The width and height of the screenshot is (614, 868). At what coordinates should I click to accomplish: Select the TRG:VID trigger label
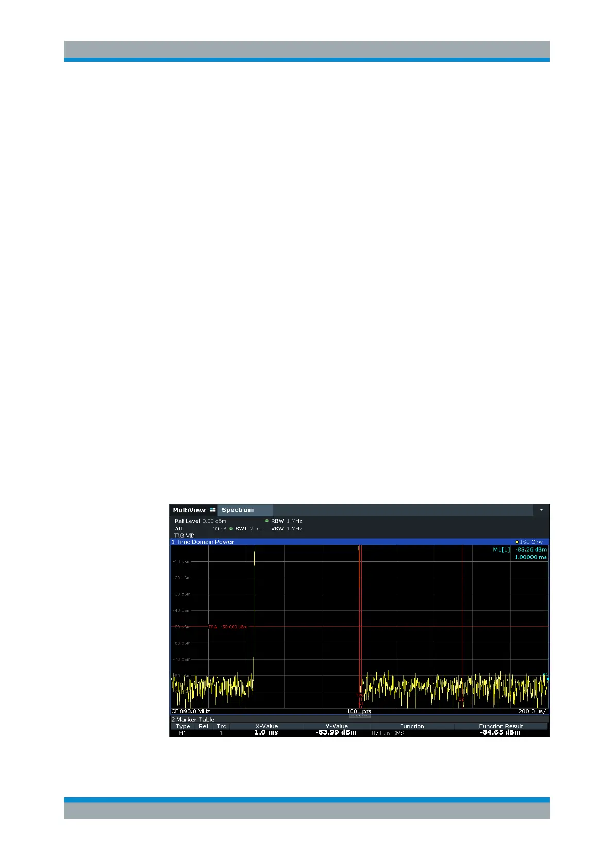pos(184,536)
